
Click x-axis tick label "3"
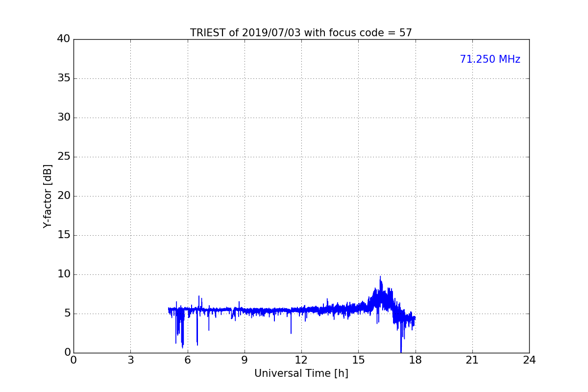(130, 360)
